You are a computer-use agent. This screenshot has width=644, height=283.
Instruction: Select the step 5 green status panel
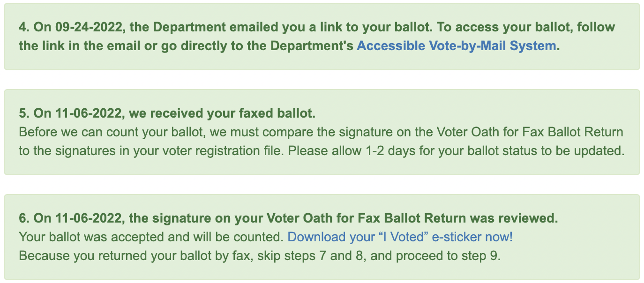(322, 132)
